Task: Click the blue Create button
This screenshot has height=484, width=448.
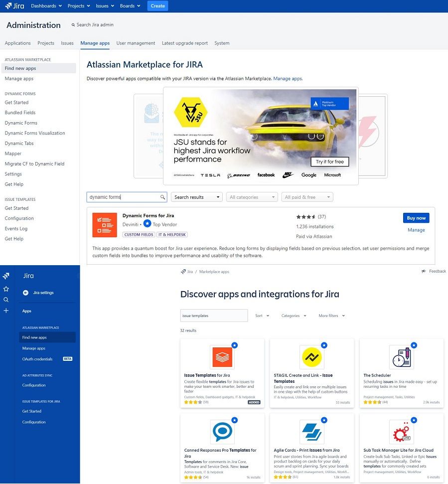Action: pos(157,6)
